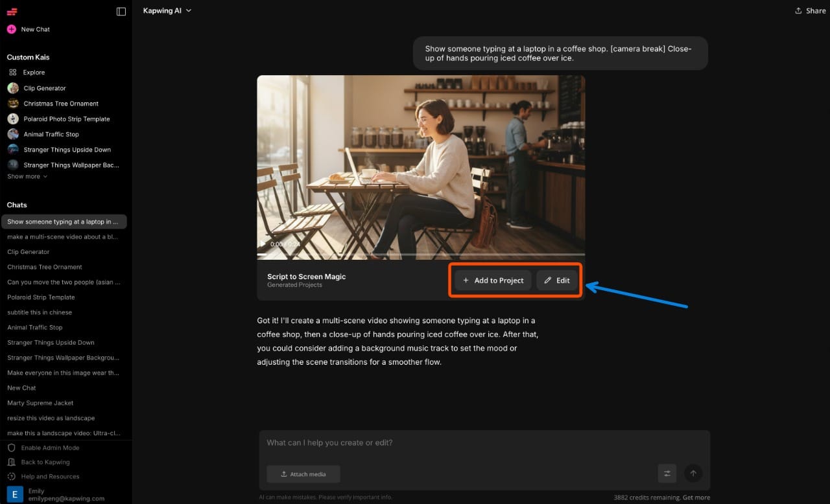The height and width of the screenshot is (504, 830).
Task: Click the Edit button on the generated video
Action: (x=556, y=280)
